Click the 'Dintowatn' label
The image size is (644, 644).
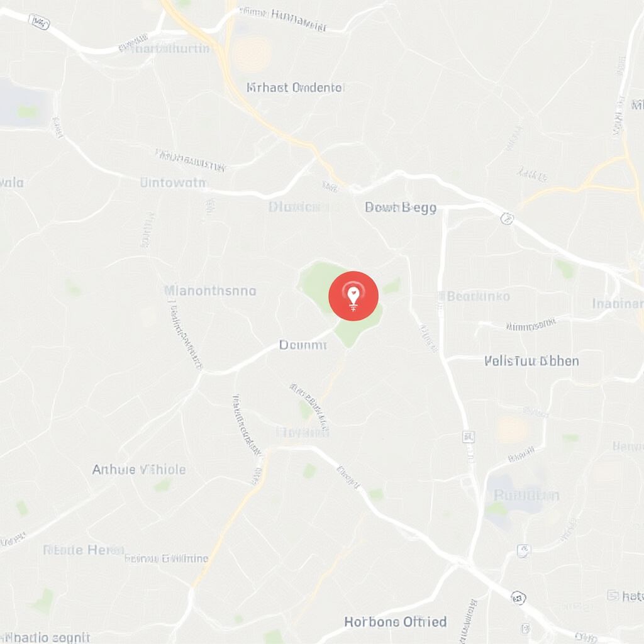click(x=172, y=182)
